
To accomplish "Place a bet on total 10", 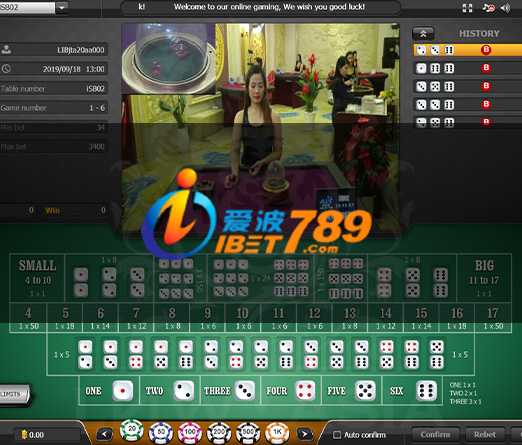I will [x=243, y=318].
